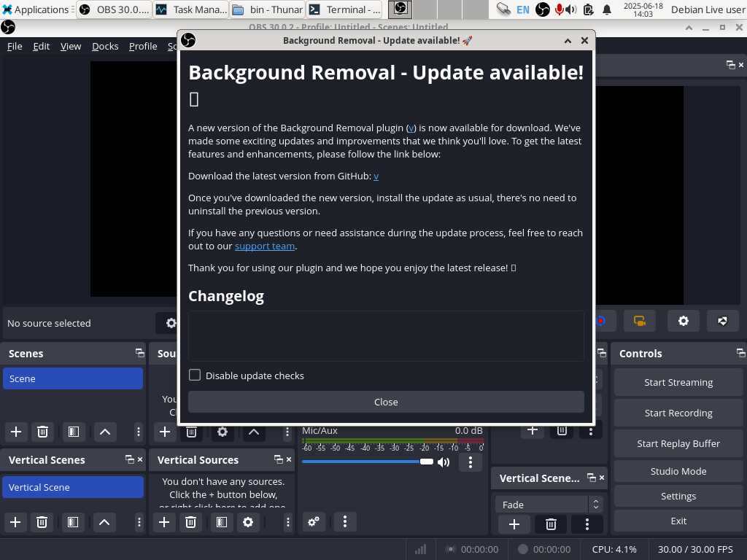Open source properties gear in Sources dock
Screen dimensions: 747x560
222,432
